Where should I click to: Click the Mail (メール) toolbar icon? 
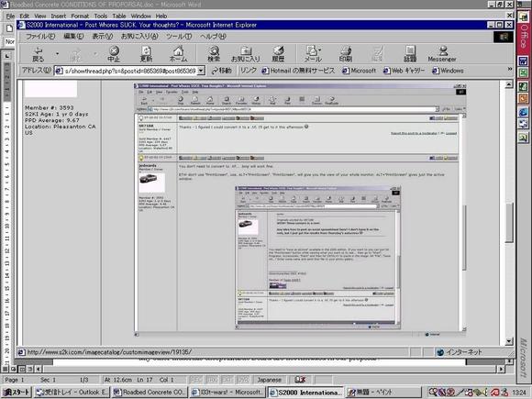312,54
